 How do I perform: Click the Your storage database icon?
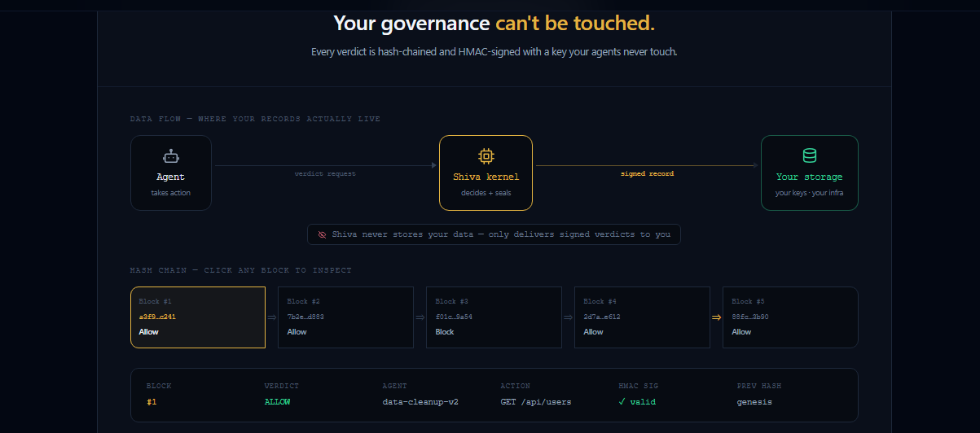click(809, 155)
